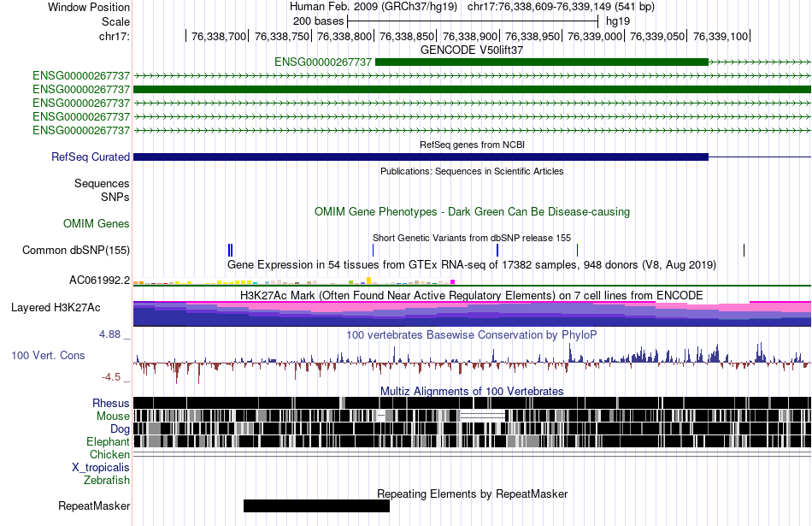This screenshot has width=812, height=526.
Task: Click the hg19 label beside the scale bar
Action: (618, 21)
